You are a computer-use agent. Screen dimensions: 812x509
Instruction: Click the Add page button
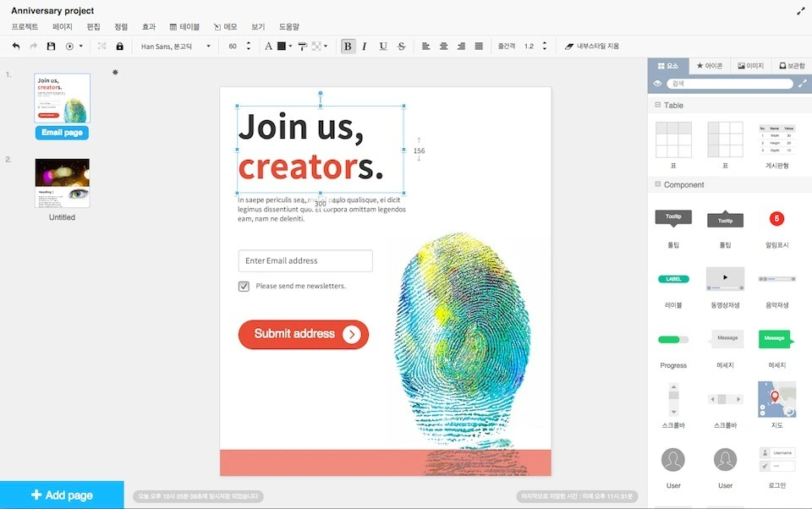click(62, 495)
